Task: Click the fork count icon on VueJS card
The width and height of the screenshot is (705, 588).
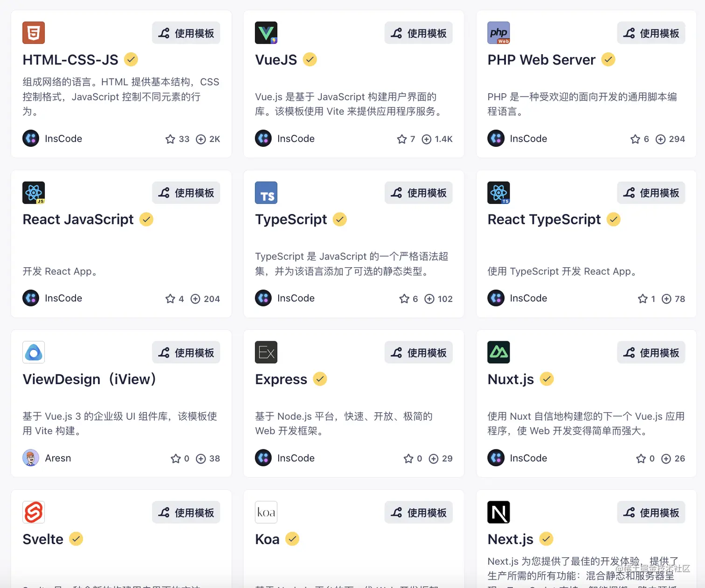Action: [426, 139]
